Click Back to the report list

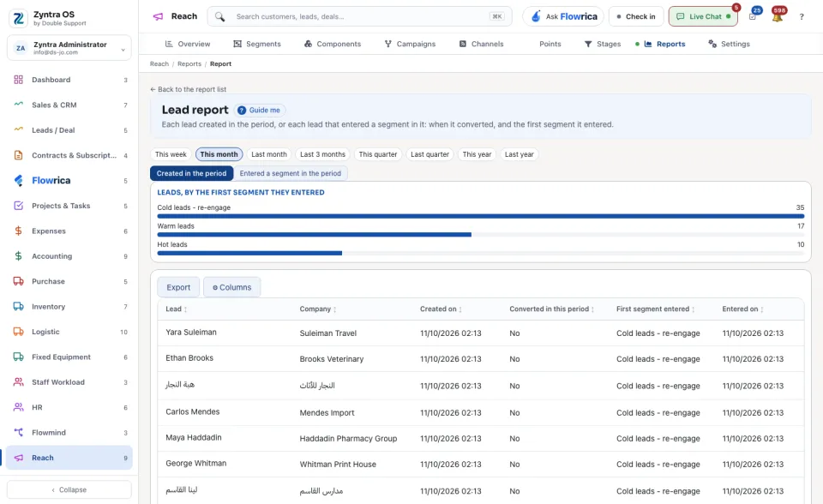coord(188,89)
